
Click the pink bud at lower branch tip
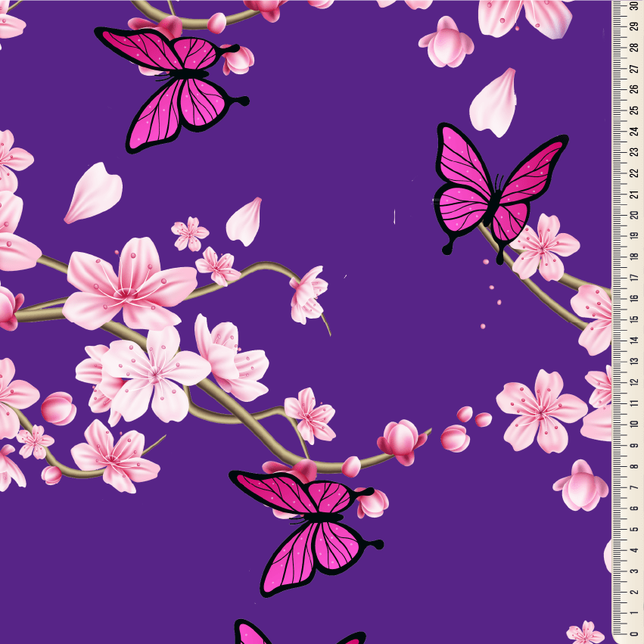pyautogui.click(x=401, y=440)
